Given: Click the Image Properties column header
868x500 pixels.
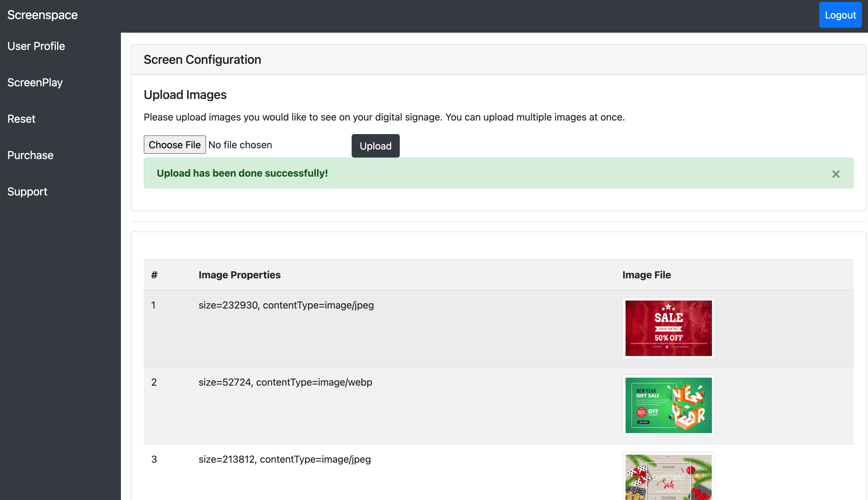Looking at the screenshot, I should pyautogui.click(x=239, y=275).
